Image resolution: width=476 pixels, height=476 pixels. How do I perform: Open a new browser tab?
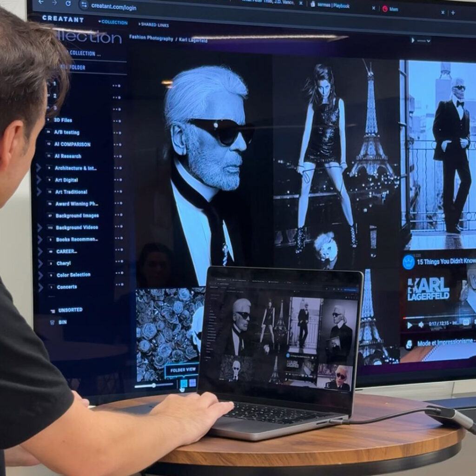click(x=453, y=13)
